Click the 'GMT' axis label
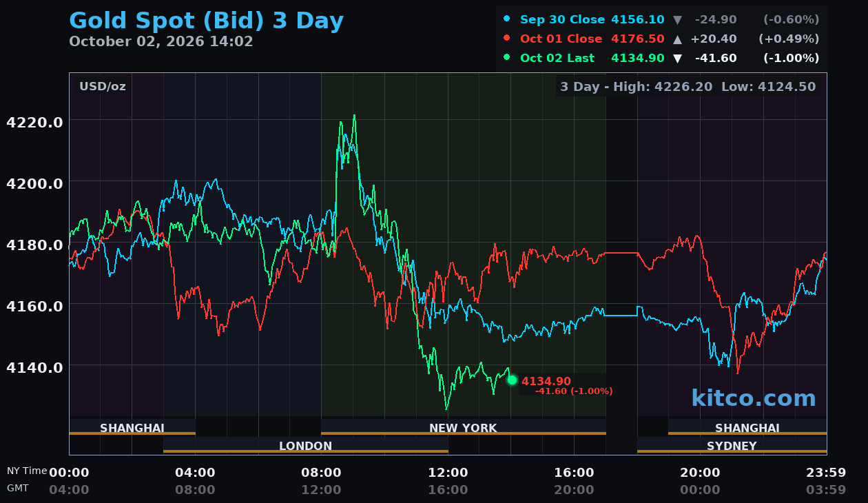The height and width of the screenshot is (503, 868). [x=18, y=488]
